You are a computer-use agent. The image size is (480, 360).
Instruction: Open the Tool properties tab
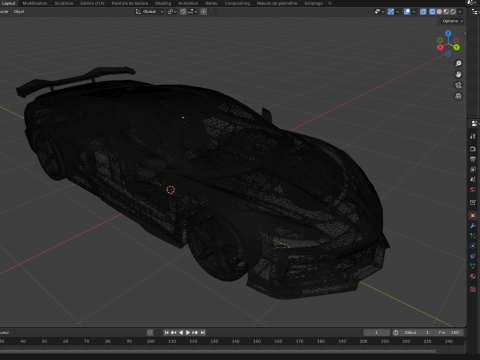point(473,136)
